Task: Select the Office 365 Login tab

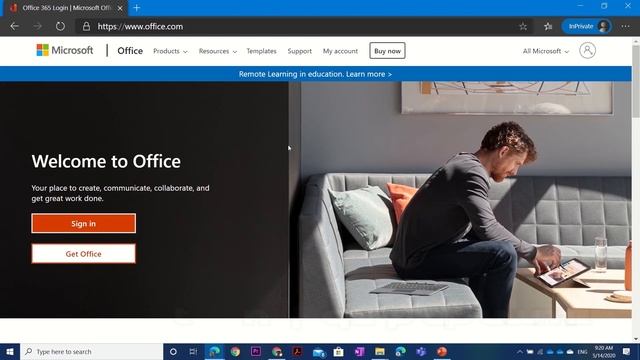Action: pos(65,8)
